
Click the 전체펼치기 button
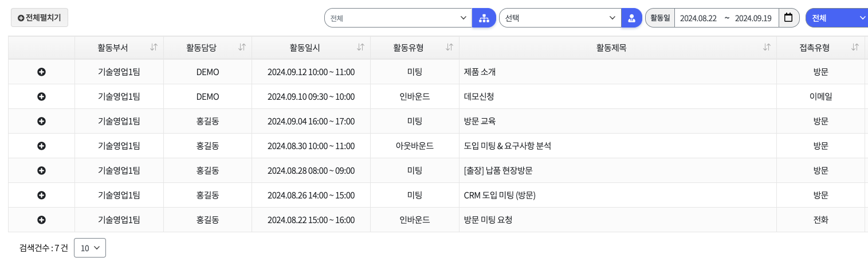[x=40, y=18]
